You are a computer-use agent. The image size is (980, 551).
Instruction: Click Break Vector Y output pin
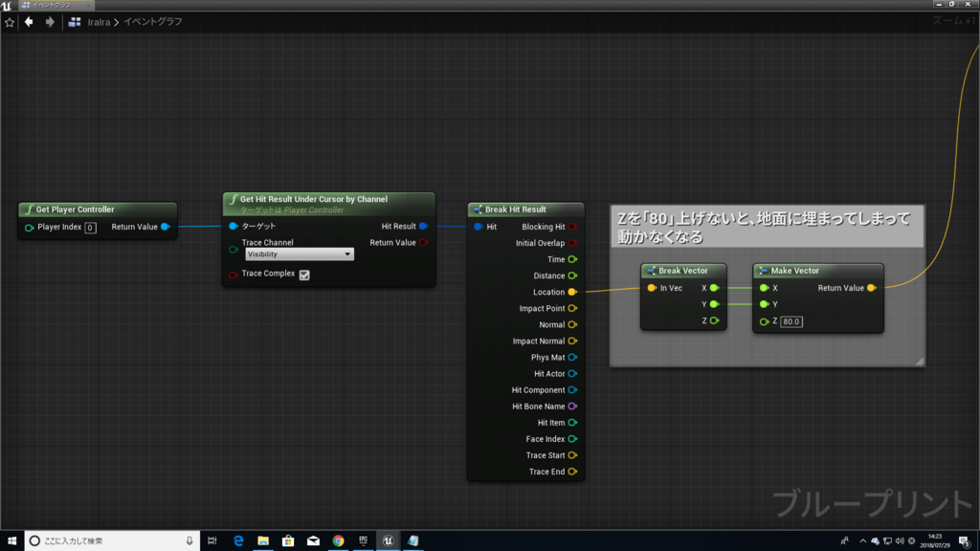714,304
